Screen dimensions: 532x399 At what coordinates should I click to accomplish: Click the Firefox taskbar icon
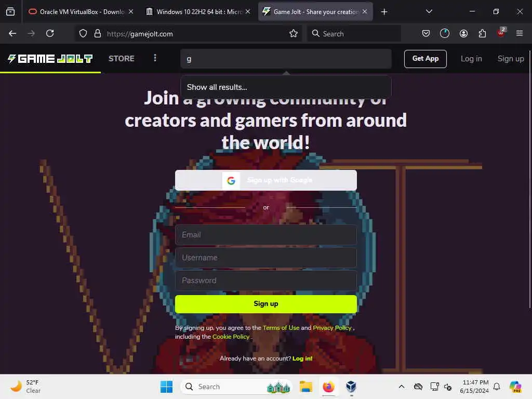pyautogui.click(x=328, y=387)
